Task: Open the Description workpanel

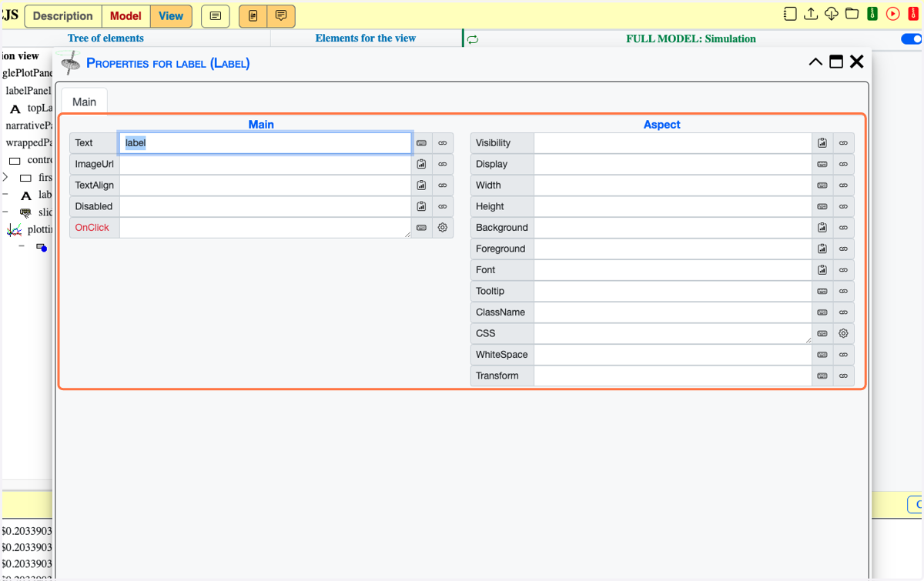Action: (63, 15)
